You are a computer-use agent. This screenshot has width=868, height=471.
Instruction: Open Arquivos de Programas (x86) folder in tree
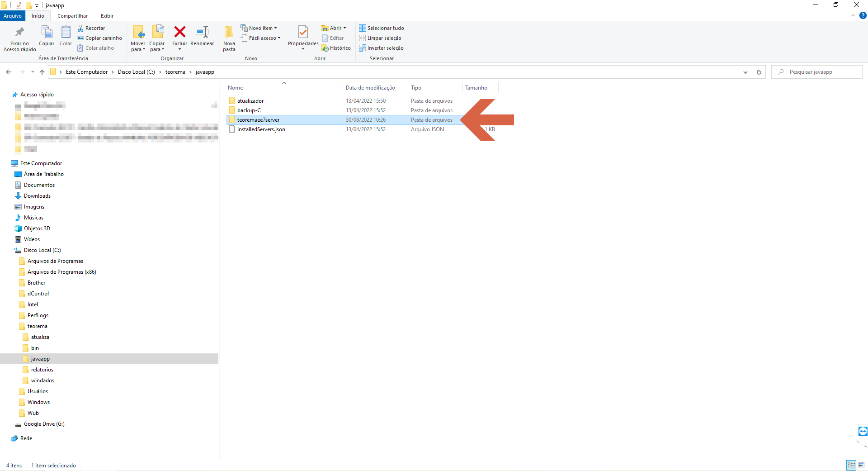[x=62, y=272]
